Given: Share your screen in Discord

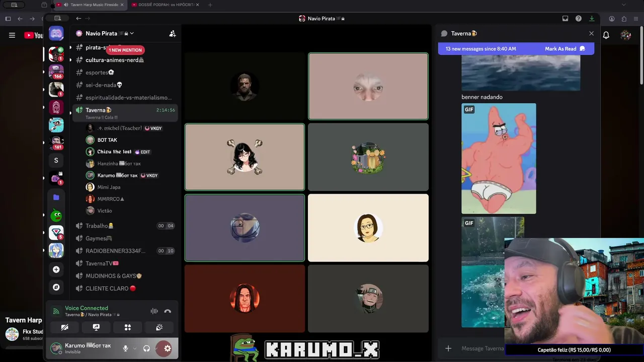Looking at the screenshot, I should (x=96, y=327).
